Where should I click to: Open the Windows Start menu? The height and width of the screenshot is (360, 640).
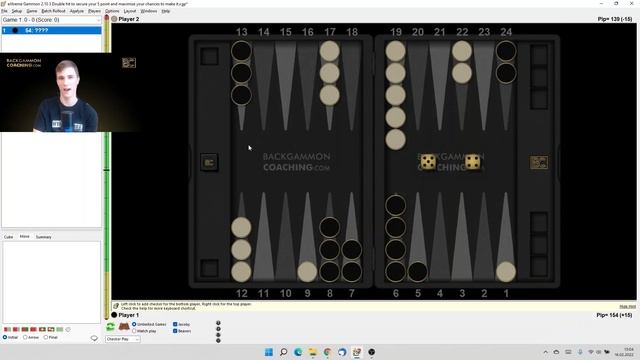(x=269, y=352)
